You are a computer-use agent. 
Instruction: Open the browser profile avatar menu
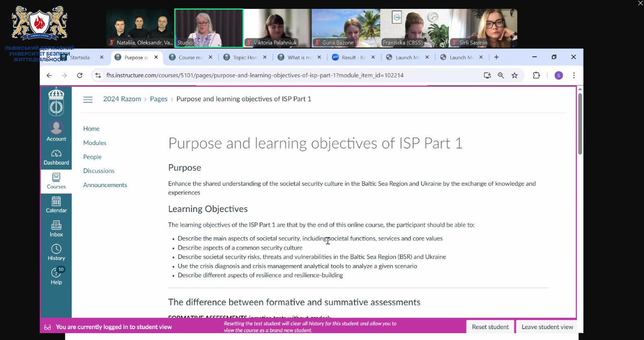pyautogui.click(x=559, y=75)
